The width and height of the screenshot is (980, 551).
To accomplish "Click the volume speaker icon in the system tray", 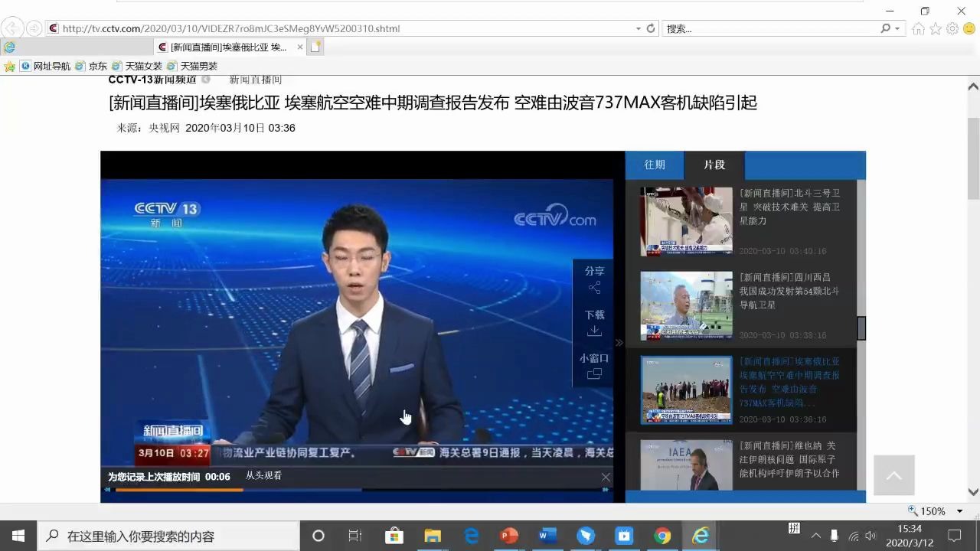I will click(x=871, y=536).
